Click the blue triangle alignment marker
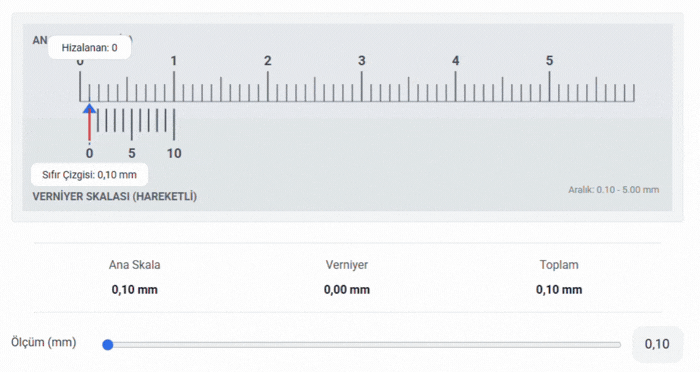Image resolution: width=700 pixels, height=372 pixels. pyautogui.click(x=89, y=108)
